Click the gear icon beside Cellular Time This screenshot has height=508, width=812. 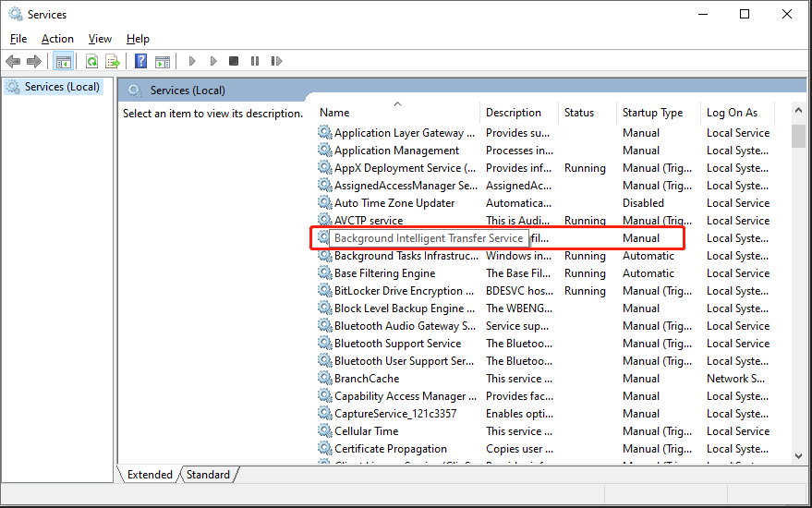(324, 430)
